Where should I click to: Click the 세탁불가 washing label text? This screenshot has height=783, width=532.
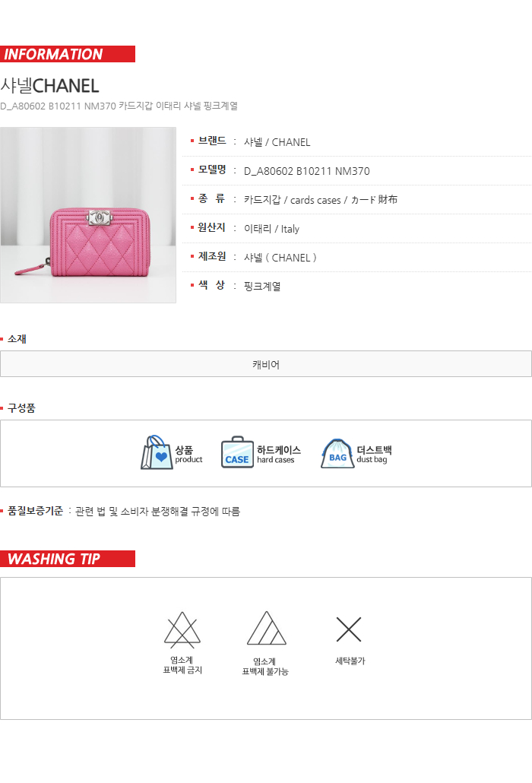point(350,661)
